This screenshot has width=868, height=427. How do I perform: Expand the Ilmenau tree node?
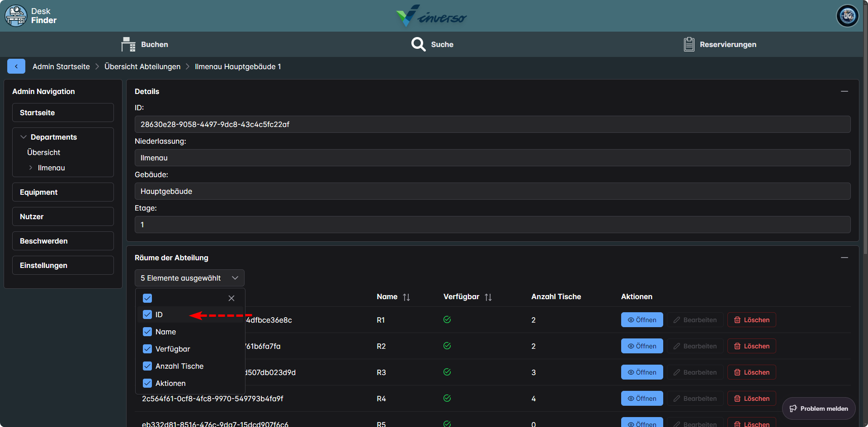click(31, 168)
